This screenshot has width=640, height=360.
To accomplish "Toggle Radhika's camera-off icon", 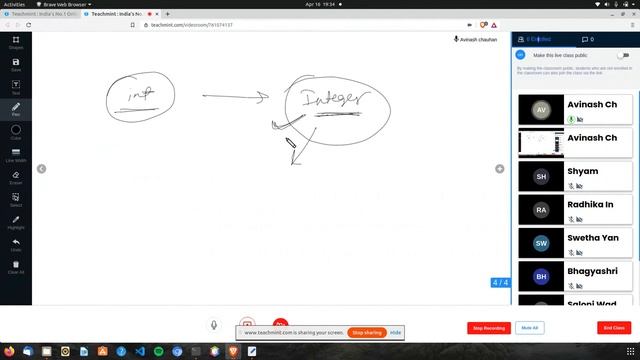I will click(x=579, y=220).
